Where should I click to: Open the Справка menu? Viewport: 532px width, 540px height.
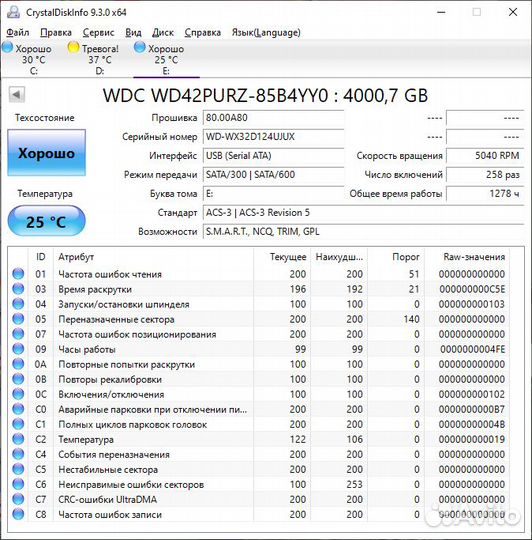(202, 32)
